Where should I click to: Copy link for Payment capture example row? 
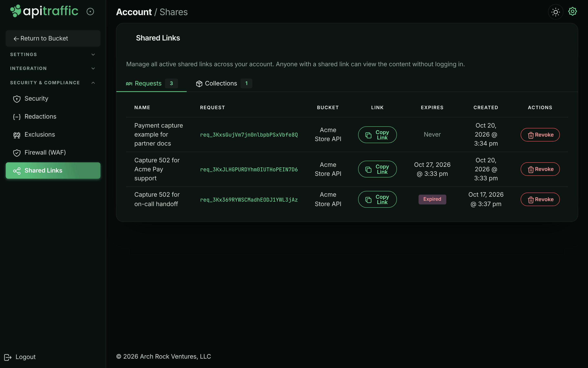[x=377, y=135]
